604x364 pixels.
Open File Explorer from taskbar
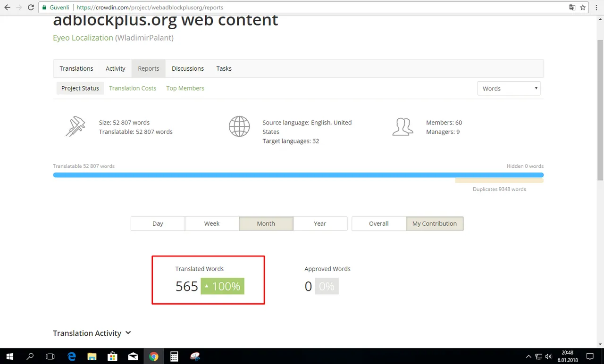(x=92, y=356)
